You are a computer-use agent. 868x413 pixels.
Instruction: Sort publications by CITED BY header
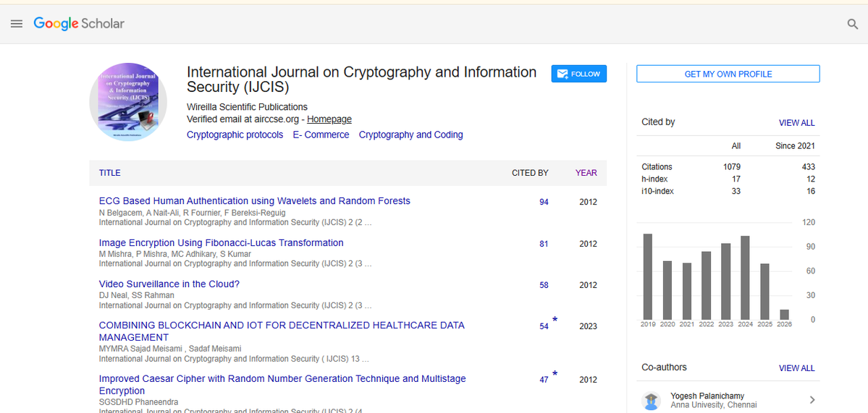click(530, 173)
